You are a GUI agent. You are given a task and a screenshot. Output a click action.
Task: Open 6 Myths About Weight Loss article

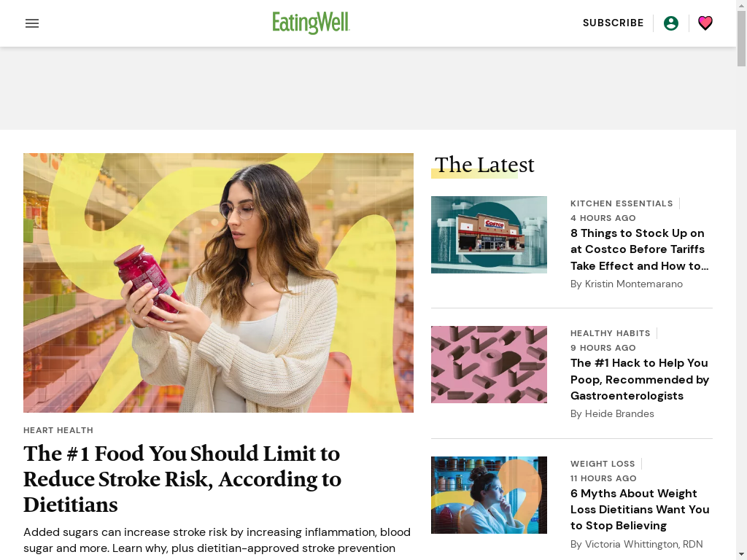click(x=639, y=510)
